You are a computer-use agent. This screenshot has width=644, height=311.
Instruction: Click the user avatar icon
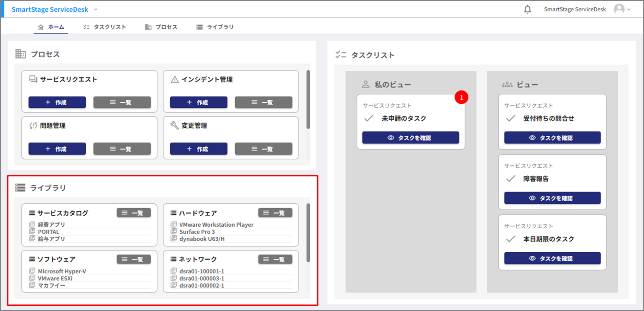click(x=619, y=9)
